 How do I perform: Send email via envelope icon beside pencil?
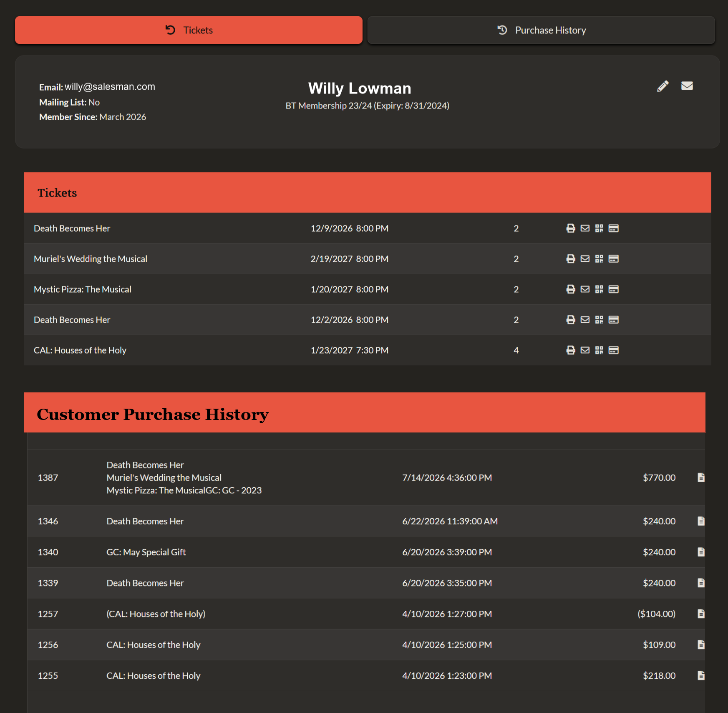pos(687,86)
